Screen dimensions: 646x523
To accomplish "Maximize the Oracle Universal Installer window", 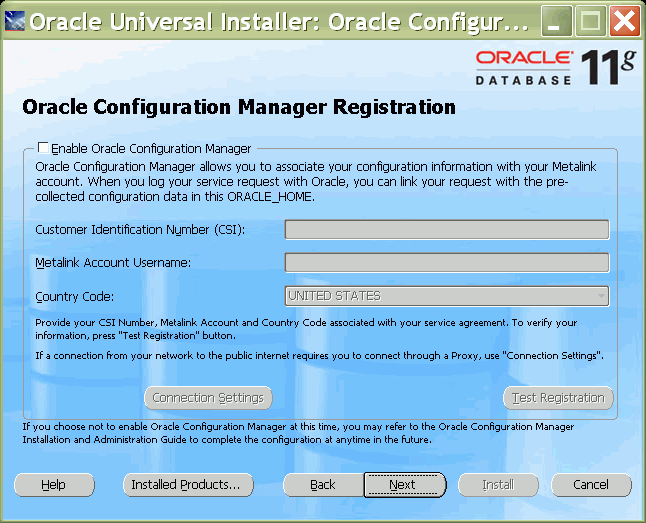I will pos(591,20).
